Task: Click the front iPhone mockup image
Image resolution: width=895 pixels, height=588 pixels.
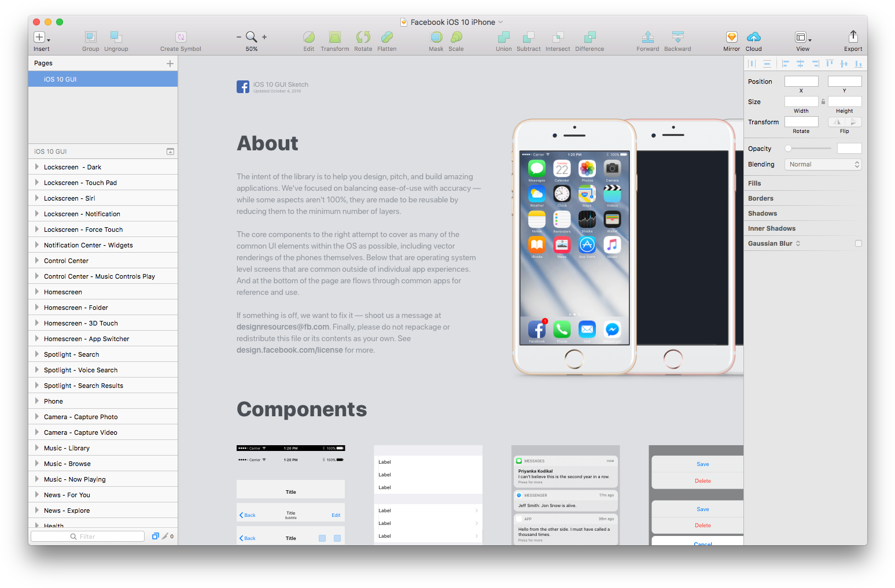Action: (x=574, y=247)
